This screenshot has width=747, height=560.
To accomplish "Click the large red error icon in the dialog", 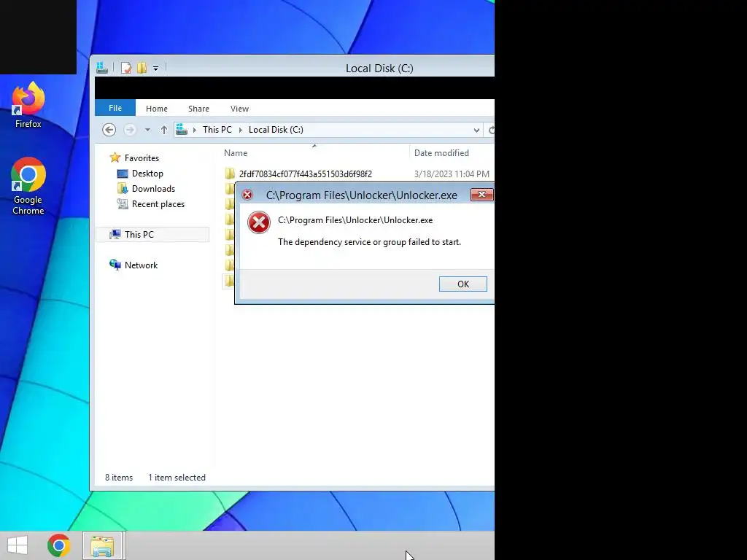I will 259,222.
